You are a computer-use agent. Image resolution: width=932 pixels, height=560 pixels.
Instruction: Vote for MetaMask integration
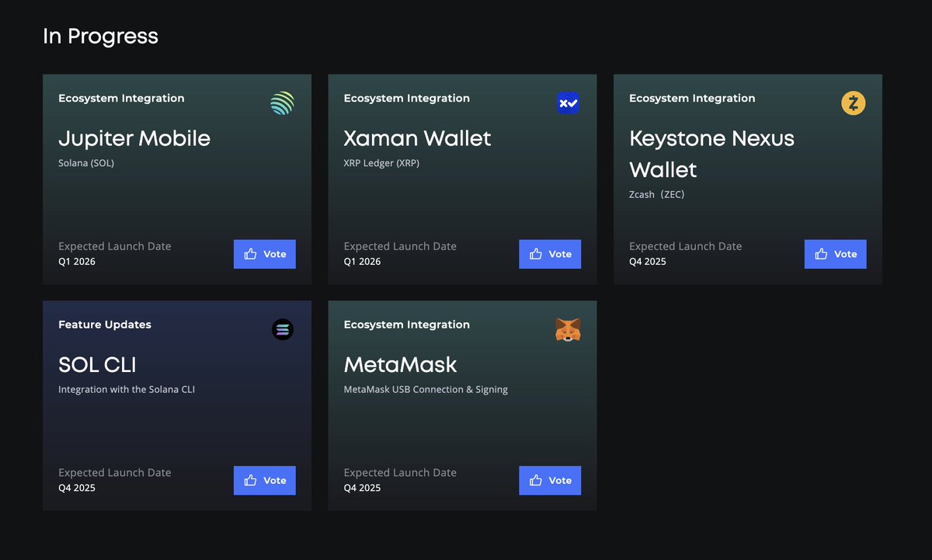pyautogui.click(x=550, y=481)
